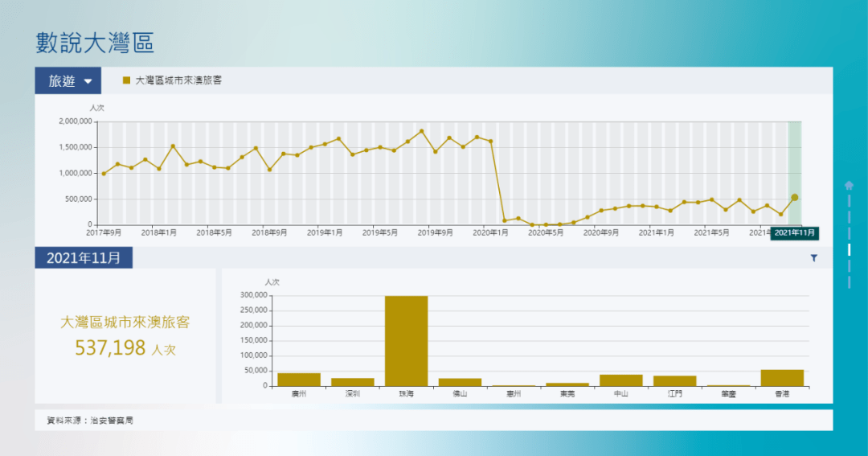This screenshot has width=868, height=456.
Task: Go to first section dash under home
Action: 849,199
